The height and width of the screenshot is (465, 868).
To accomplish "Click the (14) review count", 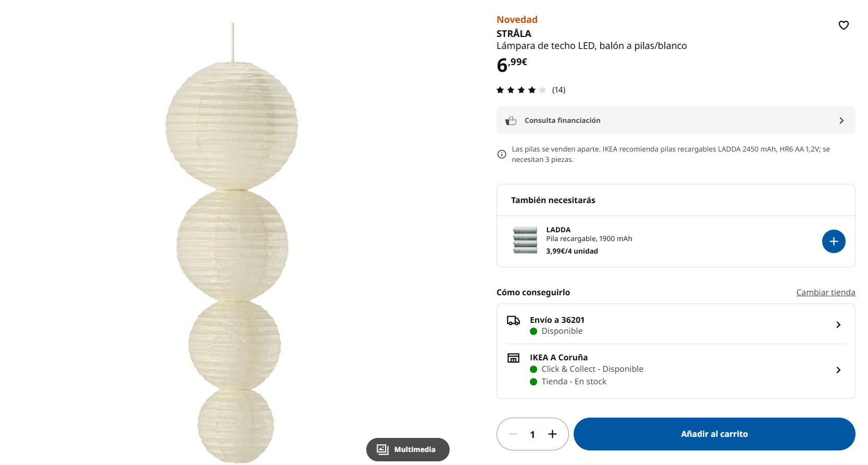I will (559, 90).
